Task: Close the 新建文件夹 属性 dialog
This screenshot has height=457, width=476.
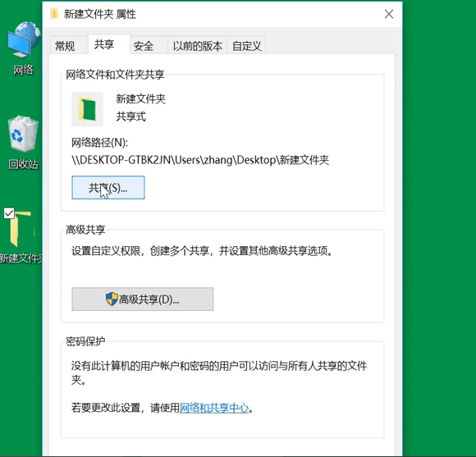Action: (x=389, y=14)
